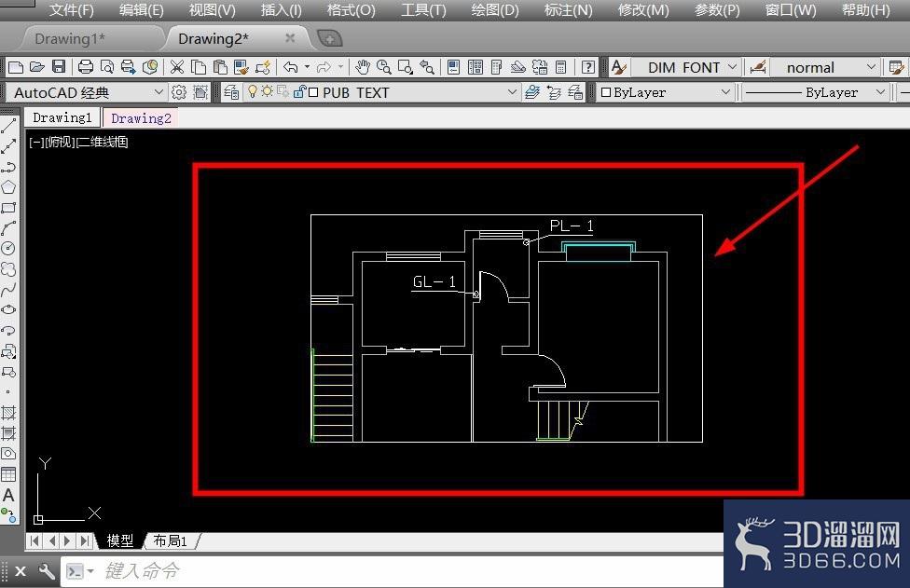Screen dimensions: 910x588
Task: Open Layer Properties Manager icon
Action: [x=231, y=92]
